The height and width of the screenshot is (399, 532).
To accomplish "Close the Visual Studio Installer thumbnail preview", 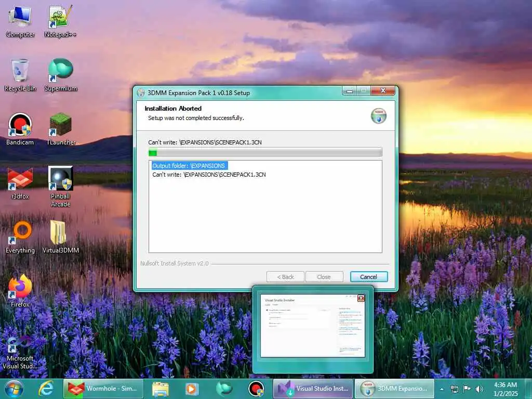I will point(361,298).
